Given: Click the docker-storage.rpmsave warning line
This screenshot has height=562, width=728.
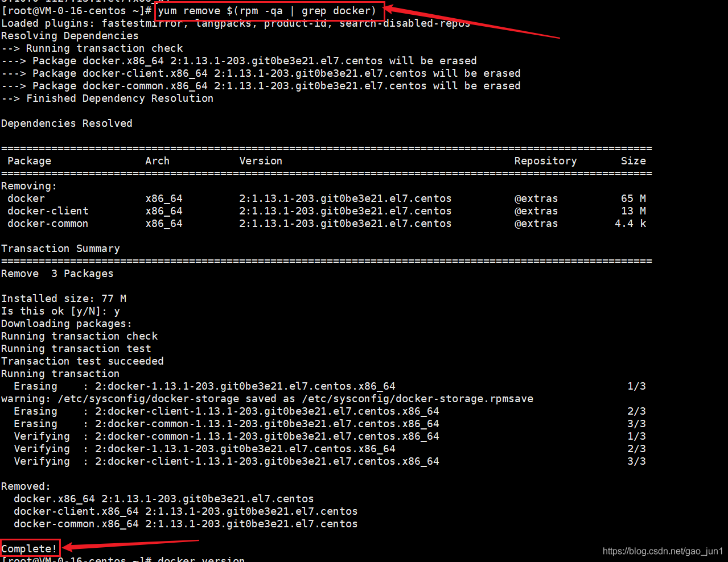Looking at the screenshot, I should pos(267,399).
